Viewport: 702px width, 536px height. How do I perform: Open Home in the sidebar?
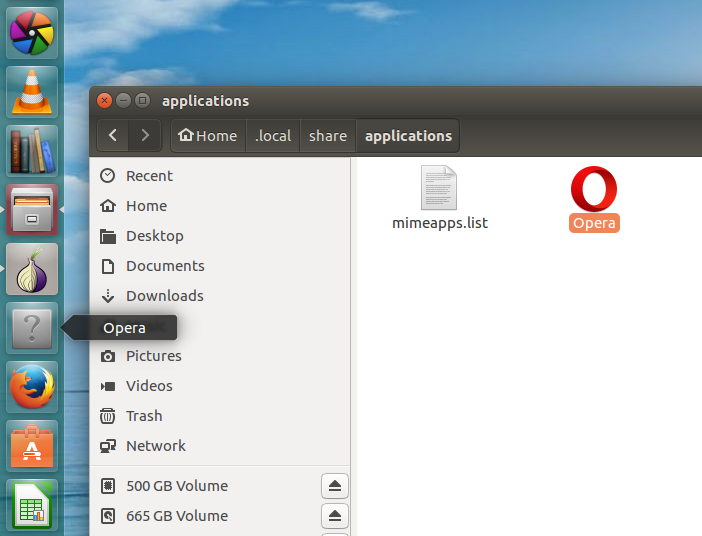pos(220,206)
